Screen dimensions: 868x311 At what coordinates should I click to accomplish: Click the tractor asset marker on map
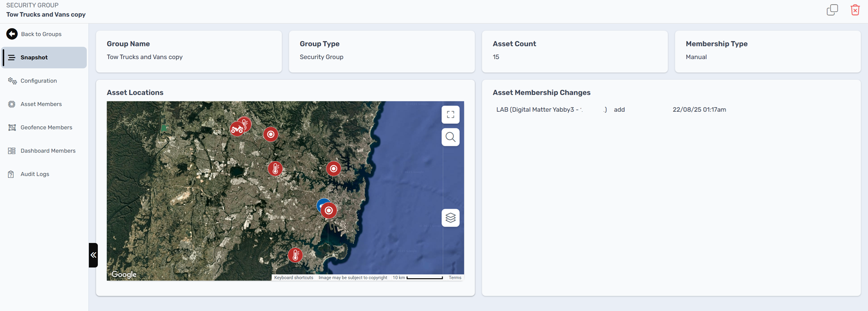pos(237,129)
